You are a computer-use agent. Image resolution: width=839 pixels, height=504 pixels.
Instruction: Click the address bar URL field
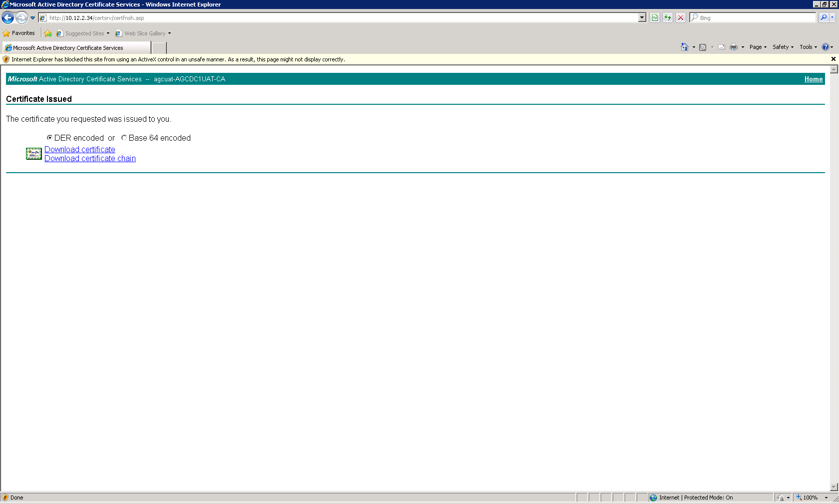point(338,17)
